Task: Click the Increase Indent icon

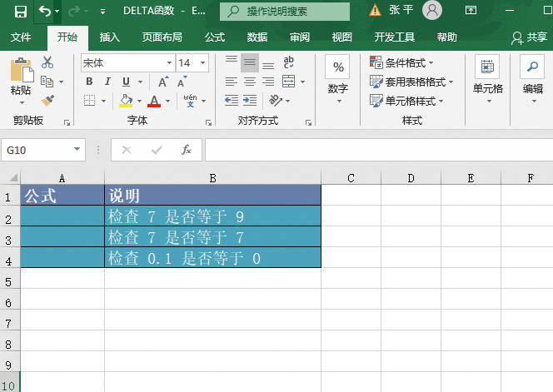Action: pyautogui.click(x=250, y=100)
